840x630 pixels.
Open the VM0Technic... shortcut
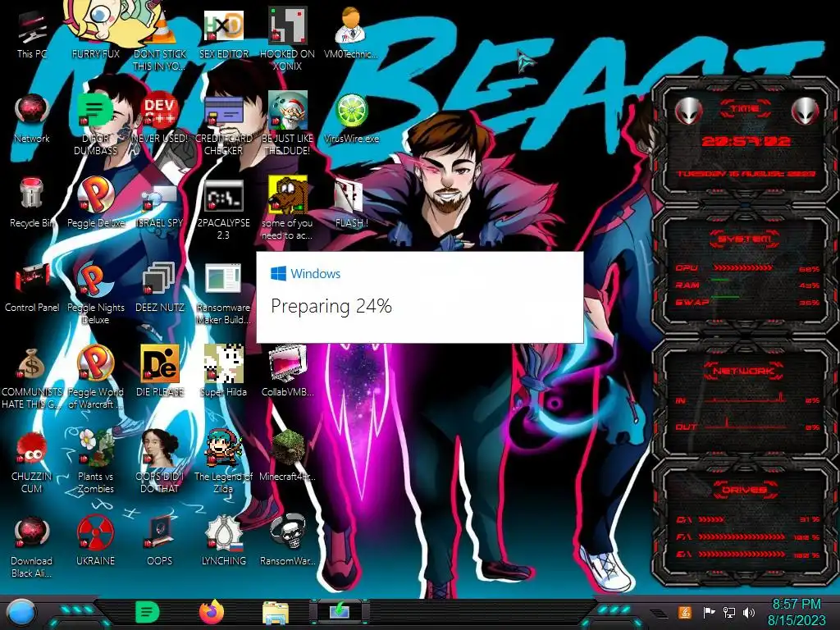351,33
